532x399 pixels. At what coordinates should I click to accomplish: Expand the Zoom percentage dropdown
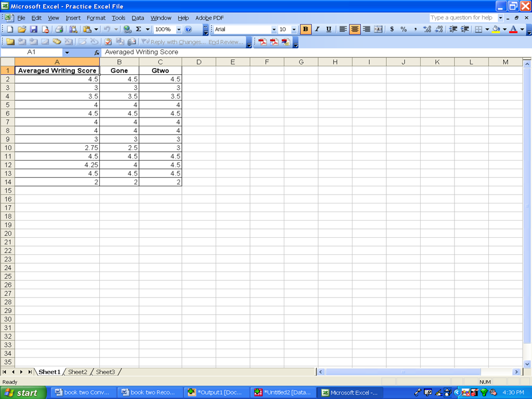pyautogui.click(x=178, y=29)
